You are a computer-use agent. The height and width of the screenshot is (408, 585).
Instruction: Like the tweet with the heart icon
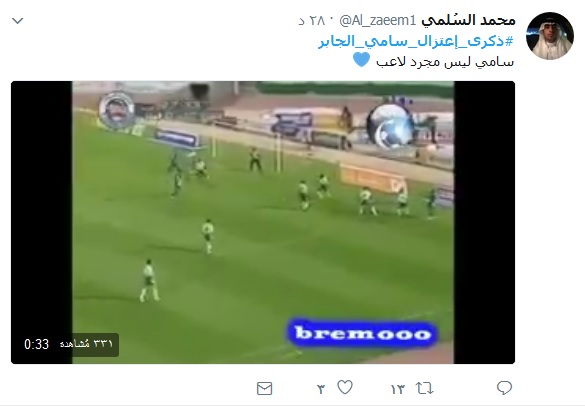(x=345, y=387)
